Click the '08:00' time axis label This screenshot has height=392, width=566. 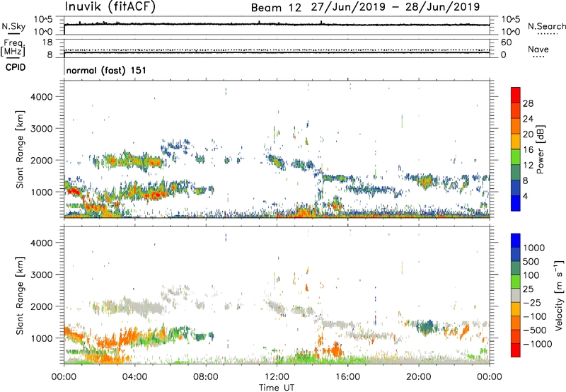tap(206, 377)
